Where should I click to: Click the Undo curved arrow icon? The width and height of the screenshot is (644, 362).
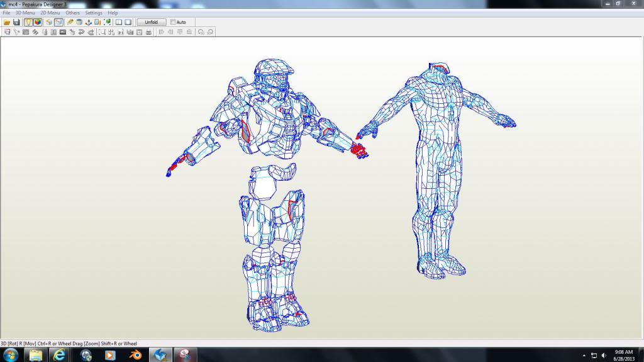(81, 32)
